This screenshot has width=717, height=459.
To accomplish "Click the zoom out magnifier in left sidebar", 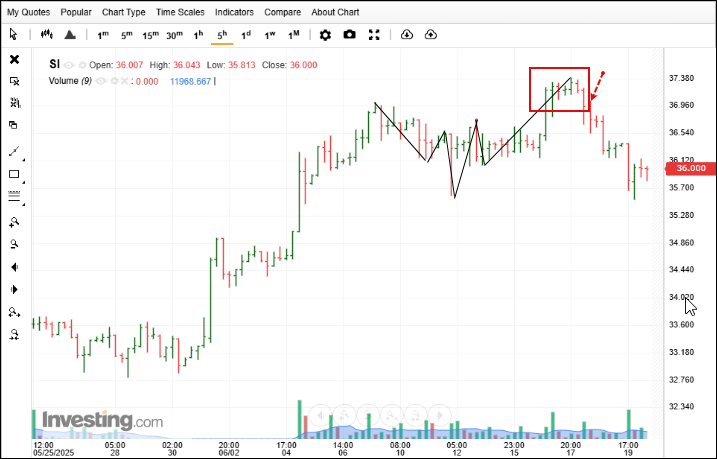I will click(14, 244).
